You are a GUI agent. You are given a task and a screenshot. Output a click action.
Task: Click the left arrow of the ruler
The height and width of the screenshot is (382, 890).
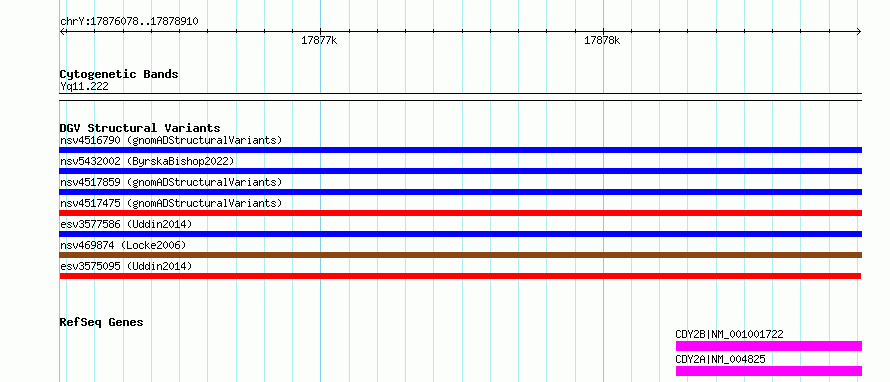coord(63,32)
